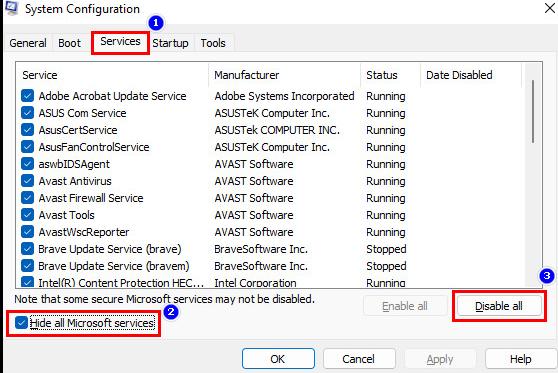
Task: Sort by the Service column header
Action: pos(112,75)
